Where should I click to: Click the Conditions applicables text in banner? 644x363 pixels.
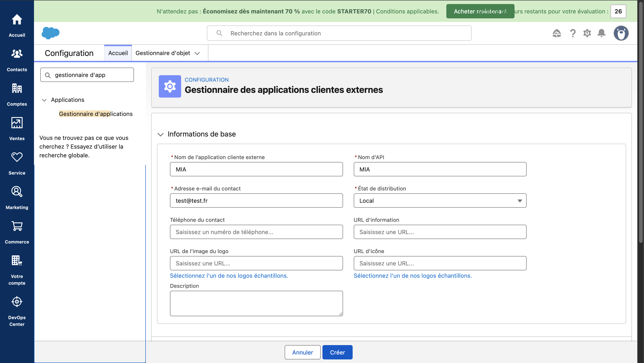[x=407, y=11]
